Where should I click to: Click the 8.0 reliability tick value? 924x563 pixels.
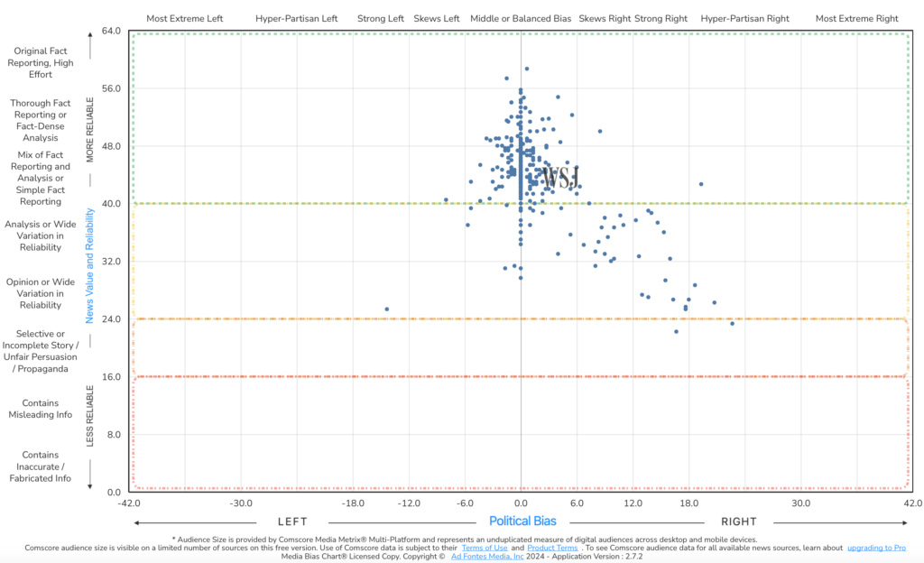(114, 435)
